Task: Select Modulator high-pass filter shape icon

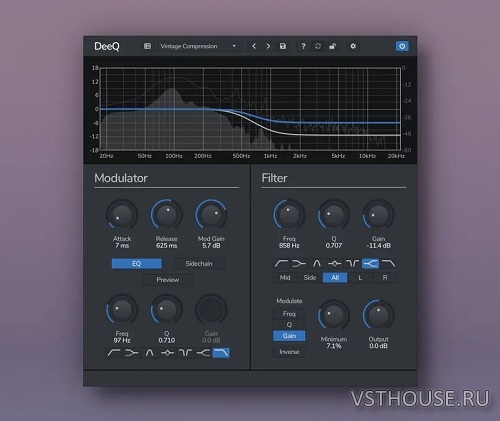Action: pos(114,353)
